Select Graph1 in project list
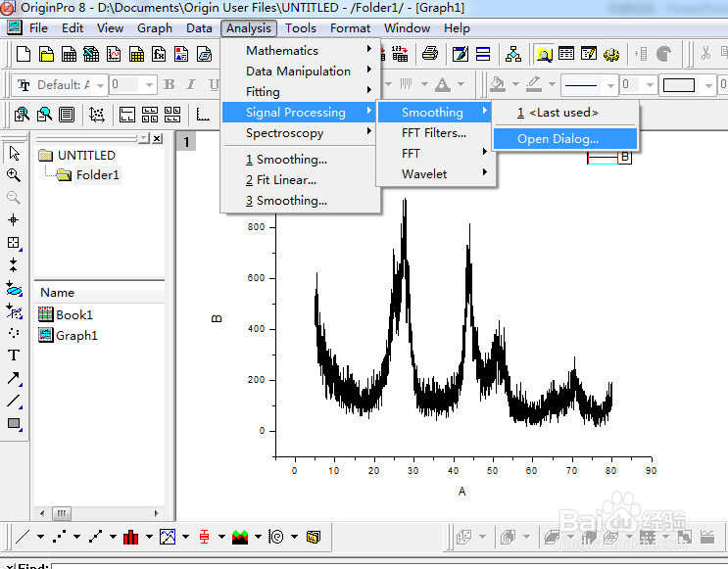The image size is (728, 569). (x=69, y=335)
